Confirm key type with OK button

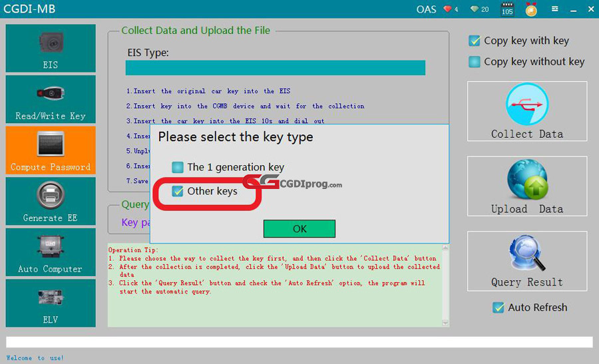[x=299, y=228]
